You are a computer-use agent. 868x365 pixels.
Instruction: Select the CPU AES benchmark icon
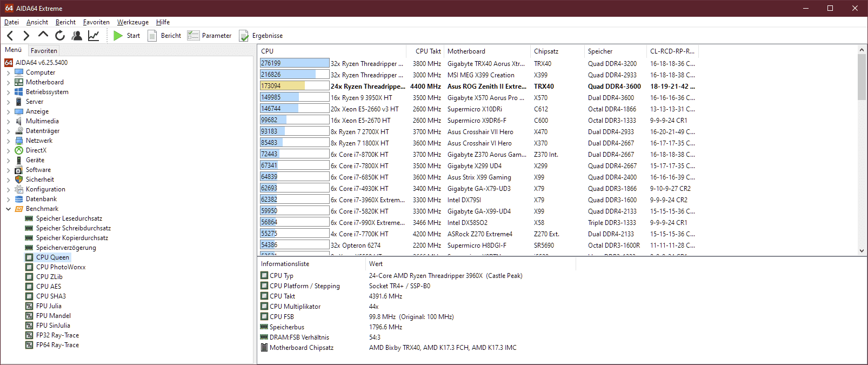[29, 287]
